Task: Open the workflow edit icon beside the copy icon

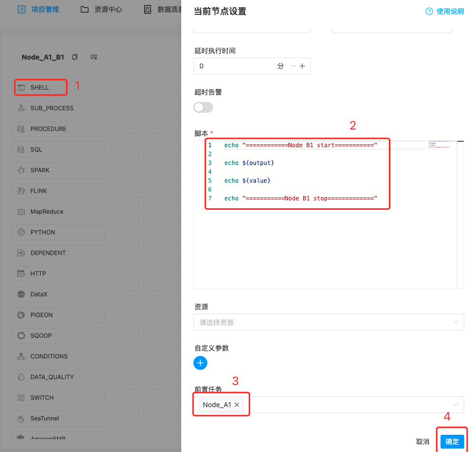Action: coord(94,57)
